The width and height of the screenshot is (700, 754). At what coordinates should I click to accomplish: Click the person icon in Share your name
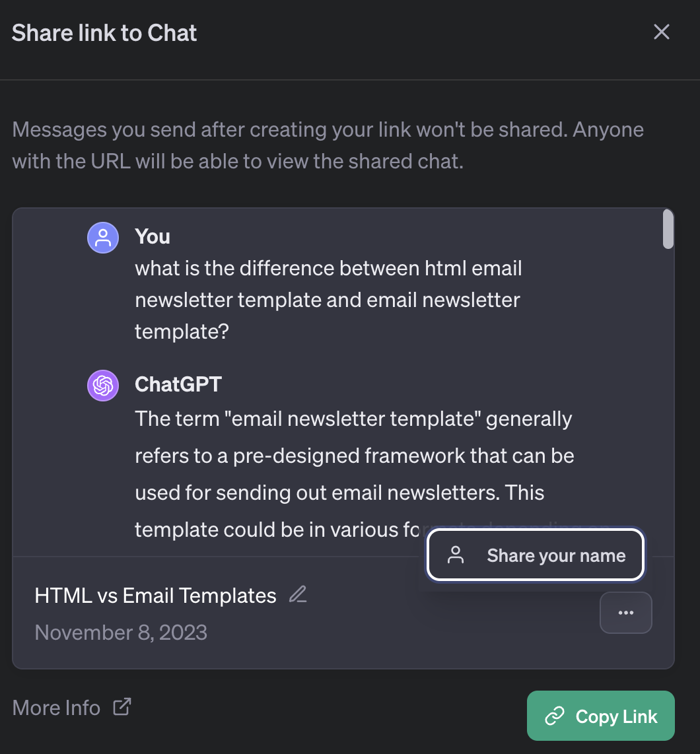click(456, 555)
